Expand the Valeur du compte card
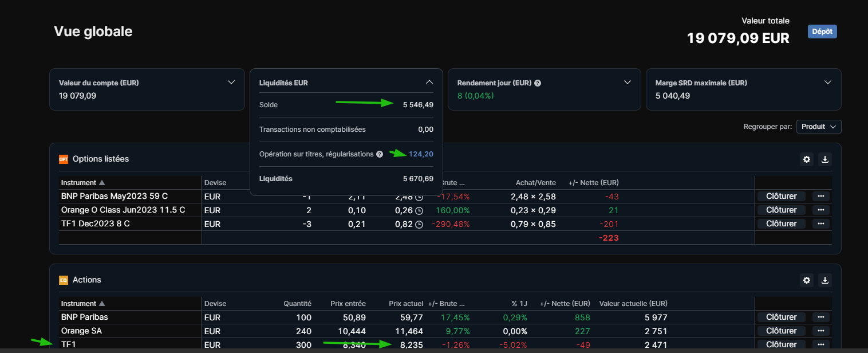Viewport: 868px width, 353px height. point(231,83)
